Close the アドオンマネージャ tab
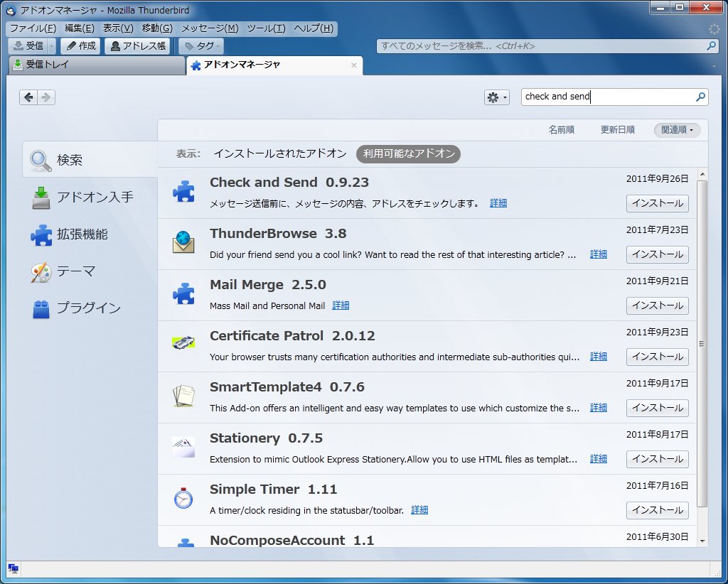The image size is (728, 584). 354,65
